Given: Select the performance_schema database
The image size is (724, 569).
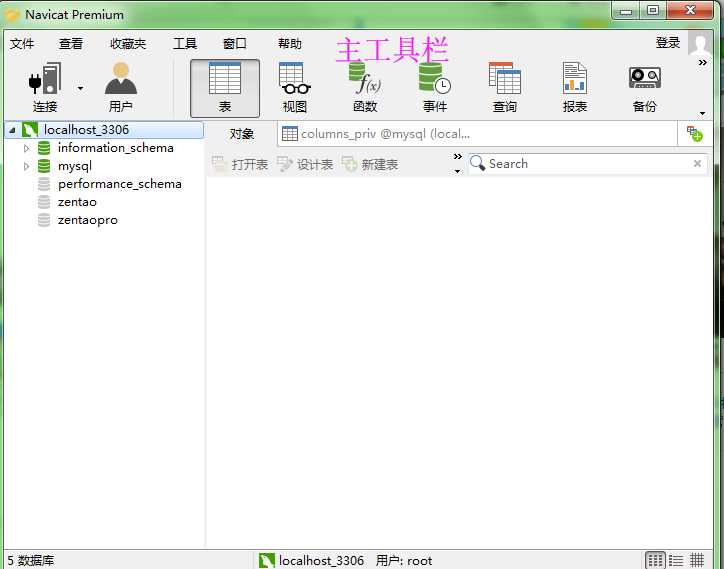Looking at the screenshot, I should pos(120,184).
